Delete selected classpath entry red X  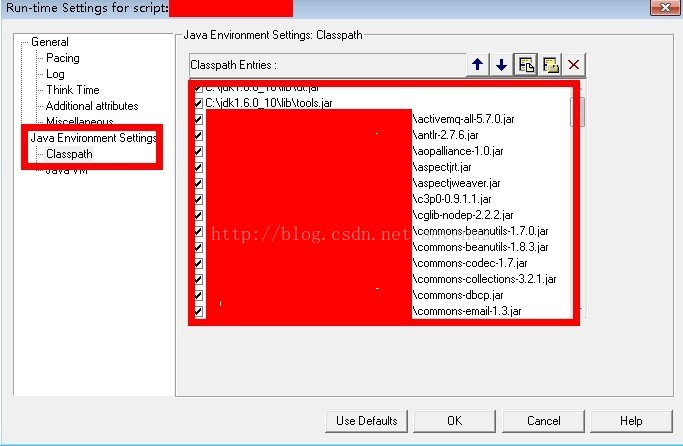pyautogui.click(x=574, y=65)
